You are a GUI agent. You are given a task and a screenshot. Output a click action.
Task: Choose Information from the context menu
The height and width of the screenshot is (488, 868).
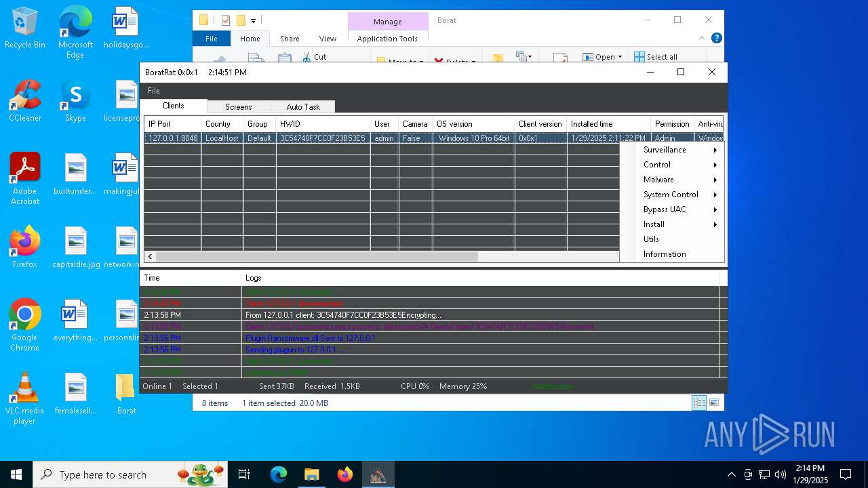pos(680,254)
